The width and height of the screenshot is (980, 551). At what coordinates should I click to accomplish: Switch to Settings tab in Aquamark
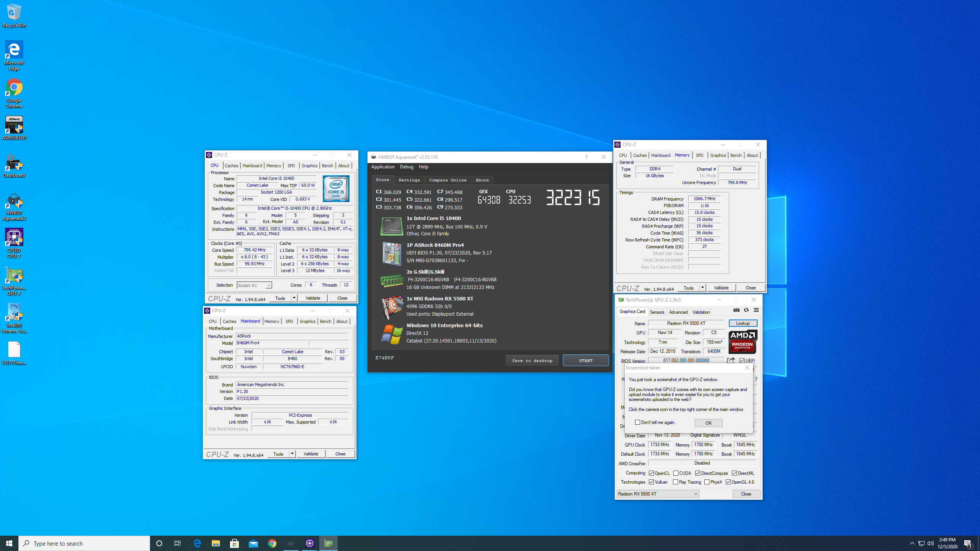pyautogui.click(x=409, y=180)
